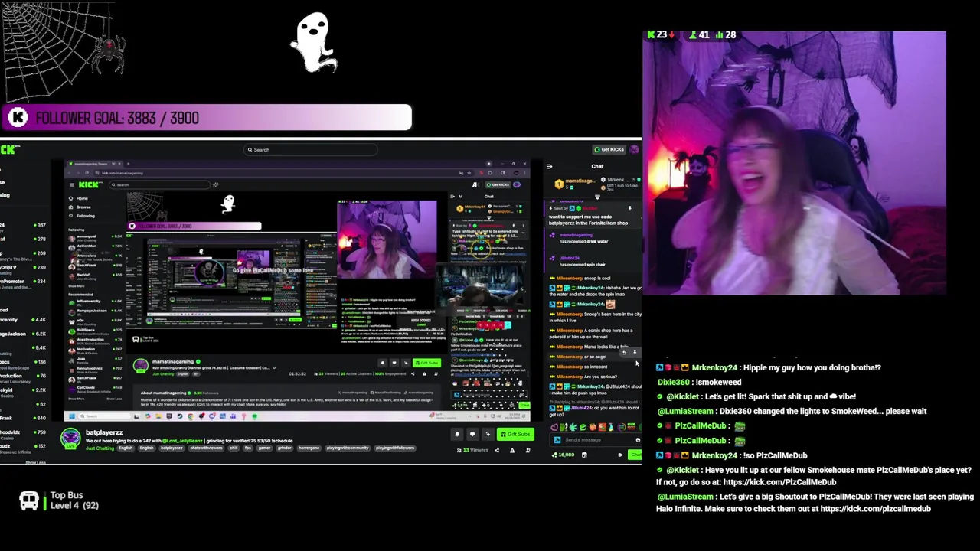The height and width of the screenshot is (551, 980).
Task: Open the hamburger menu in nested Kick window
Action: click(71, 184)
